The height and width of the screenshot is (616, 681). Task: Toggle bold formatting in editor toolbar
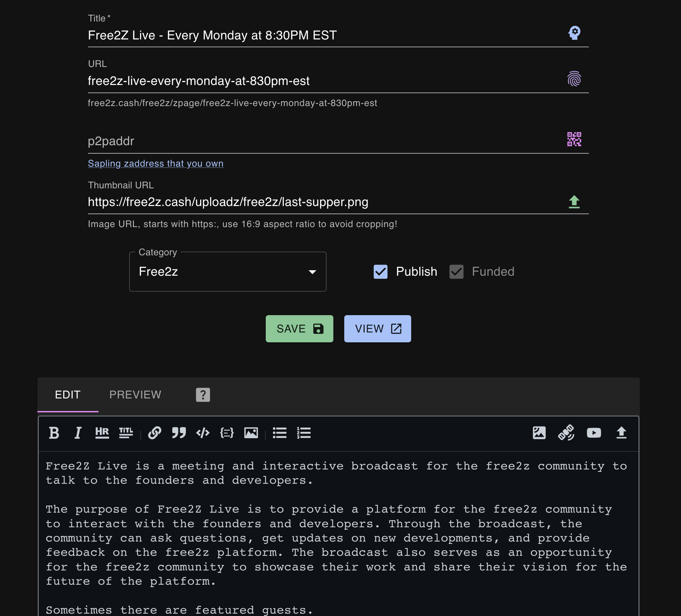click(x=54, y=433)
